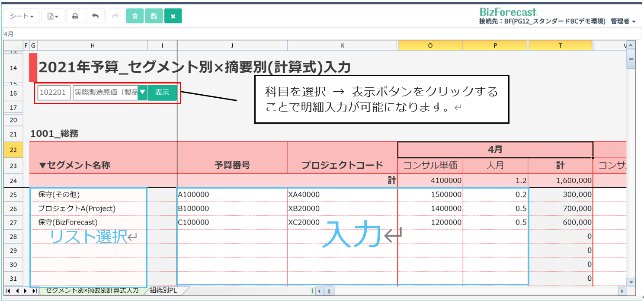The height and width of the screenshot is (301, 644).
Task: Click the undo arrow icon
Action: [x=95, y=16]
